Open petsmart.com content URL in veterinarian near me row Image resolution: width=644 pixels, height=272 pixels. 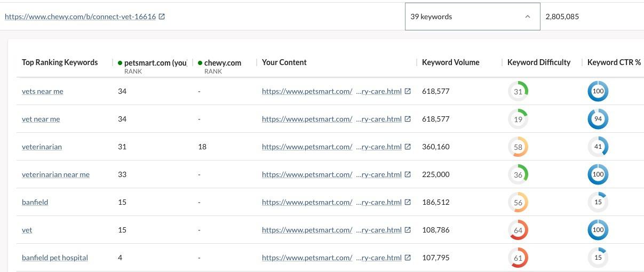click(x=331, y=174)
